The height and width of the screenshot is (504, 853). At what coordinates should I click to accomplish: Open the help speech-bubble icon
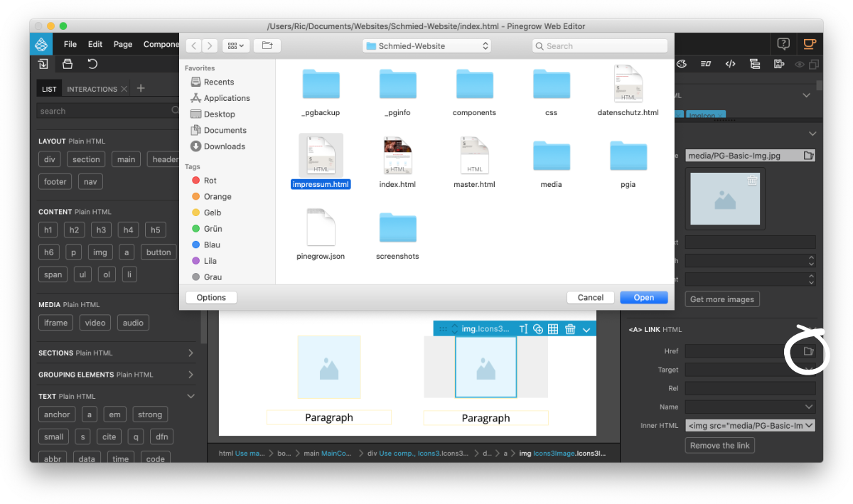click(x=783, y=44)
